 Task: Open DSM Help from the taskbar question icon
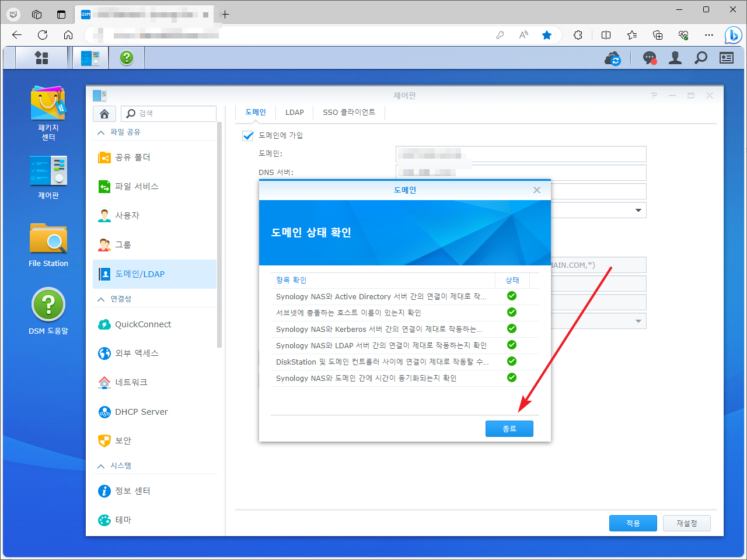click(127, 58)
